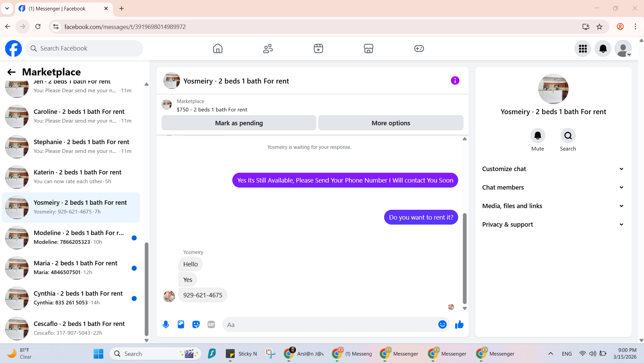Expand Customize chat section

tap(553, 169)
